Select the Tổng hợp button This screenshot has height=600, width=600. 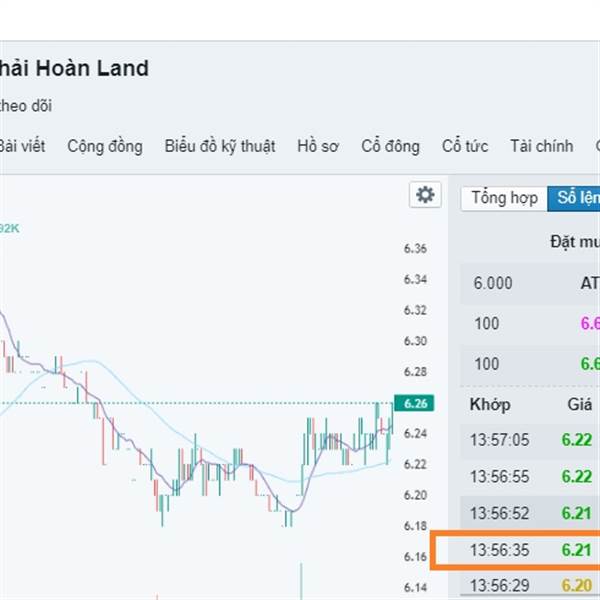pyautogui.click(x=504, y=198)
